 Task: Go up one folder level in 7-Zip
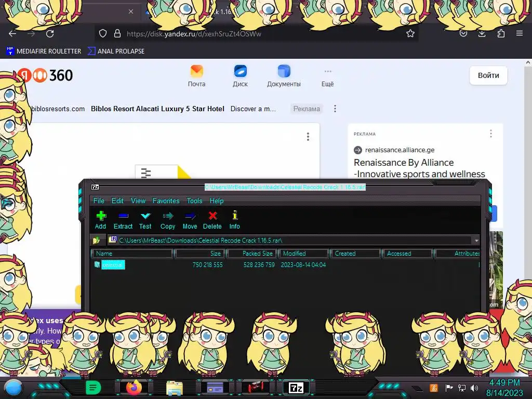click(x=96, y=240)
